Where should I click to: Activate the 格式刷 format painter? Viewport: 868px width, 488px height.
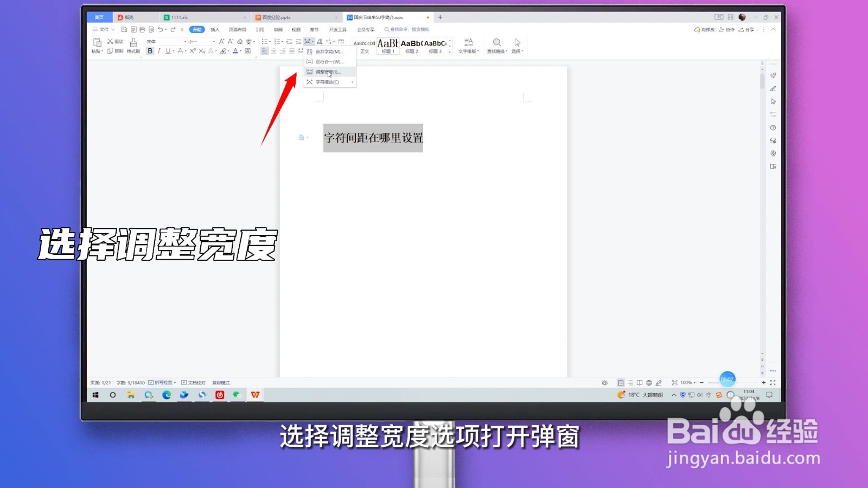(133, 46)
